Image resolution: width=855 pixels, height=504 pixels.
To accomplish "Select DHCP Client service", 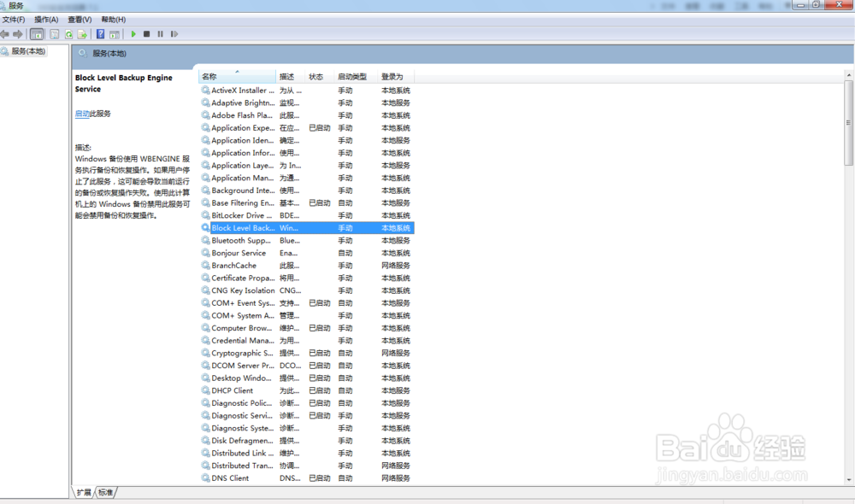I will pyautogui.click(x=306, y=390).
